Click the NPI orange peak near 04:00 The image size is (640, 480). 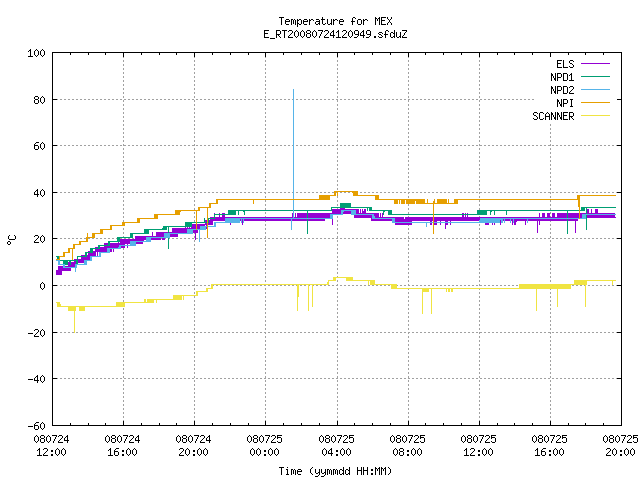[345, 191]
